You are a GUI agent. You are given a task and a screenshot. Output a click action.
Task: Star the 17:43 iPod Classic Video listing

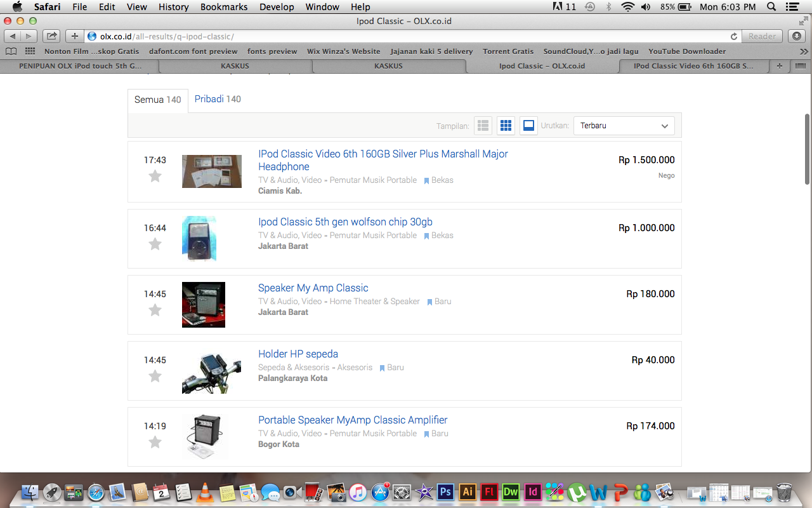[x=155, y=176]
